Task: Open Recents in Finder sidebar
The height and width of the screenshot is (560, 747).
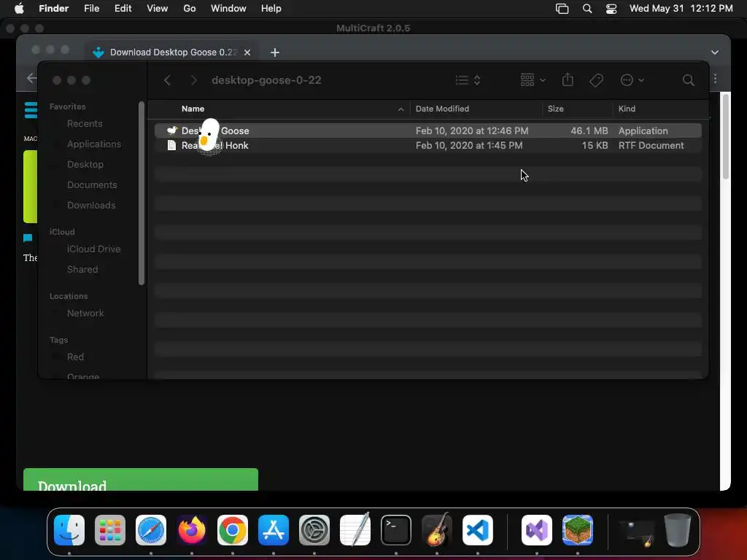Action: coord(85,124)
